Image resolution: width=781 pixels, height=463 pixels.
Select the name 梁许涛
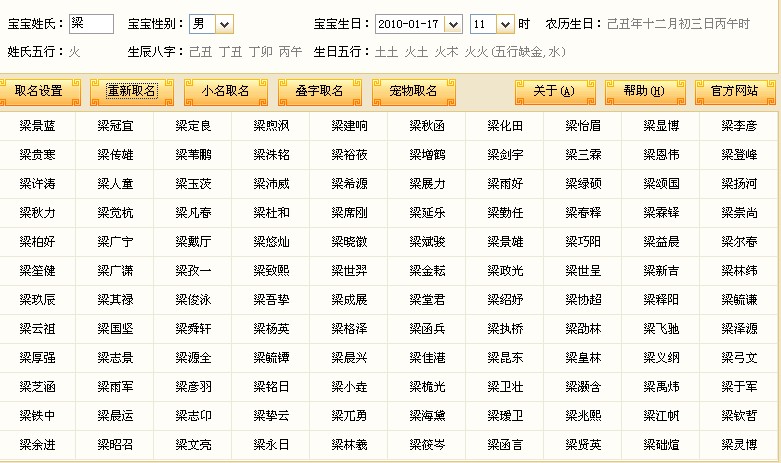click(37, 184)
